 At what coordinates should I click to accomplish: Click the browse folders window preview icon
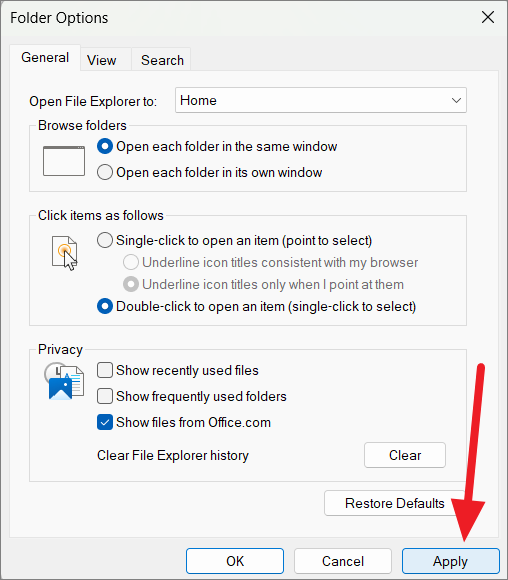(x=64, y=161)
